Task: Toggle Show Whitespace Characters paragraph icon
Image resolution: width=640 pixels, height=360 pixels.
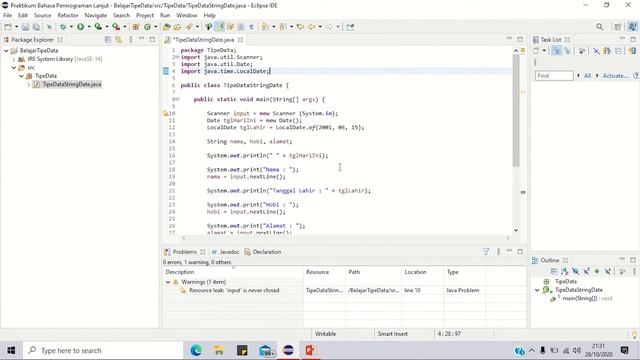Action: [251, 27]
